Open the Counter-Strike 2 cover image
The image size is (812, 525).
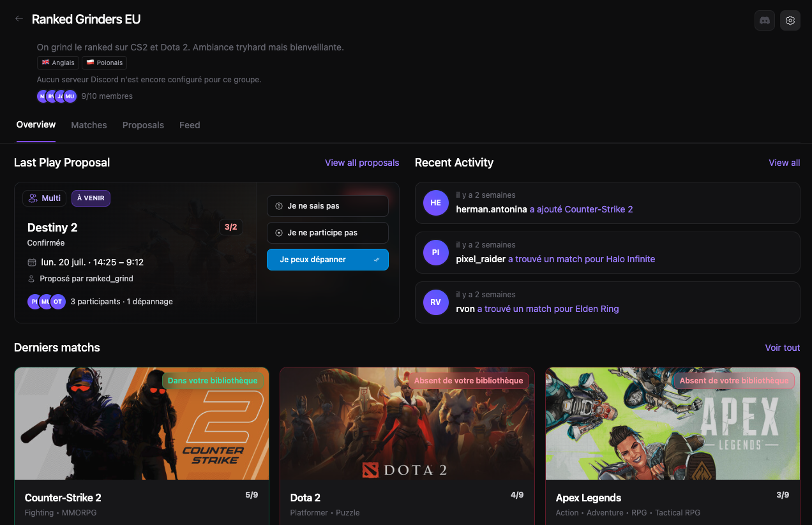142,424
